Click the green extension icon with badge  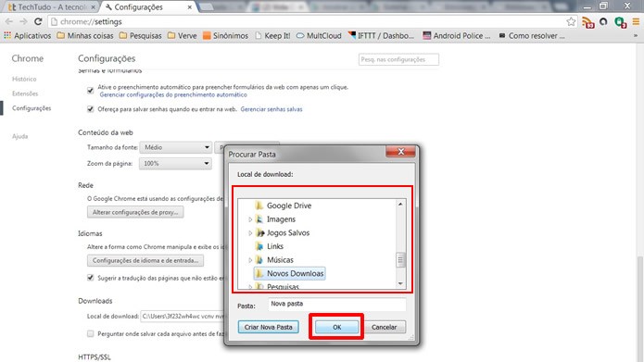(620, 22)
